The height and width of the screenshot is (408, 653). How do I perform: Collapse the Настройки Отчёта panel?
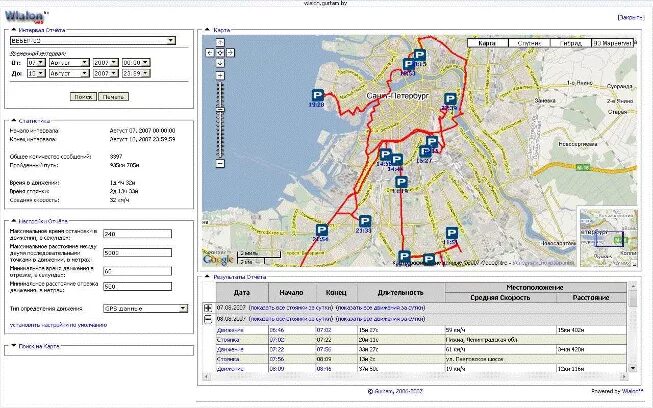coord(13,221)
